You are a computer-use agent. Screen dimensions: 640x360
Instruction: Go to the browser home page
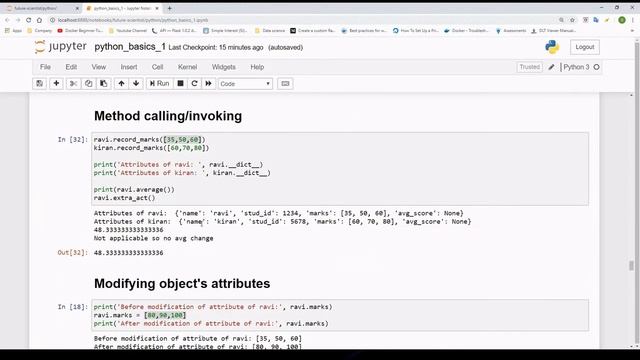click(x=39, y=20)
